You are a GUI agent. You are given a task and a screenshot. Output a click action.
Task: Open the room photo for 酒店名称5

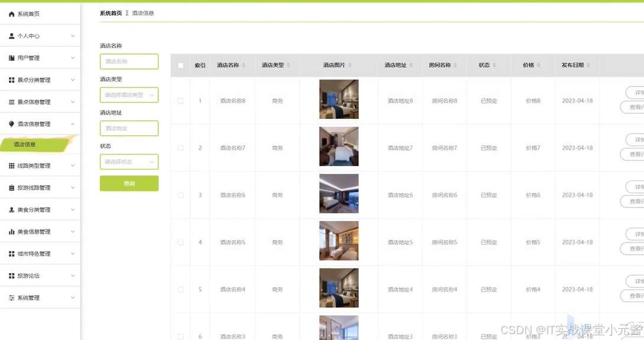tap(339, 241)
